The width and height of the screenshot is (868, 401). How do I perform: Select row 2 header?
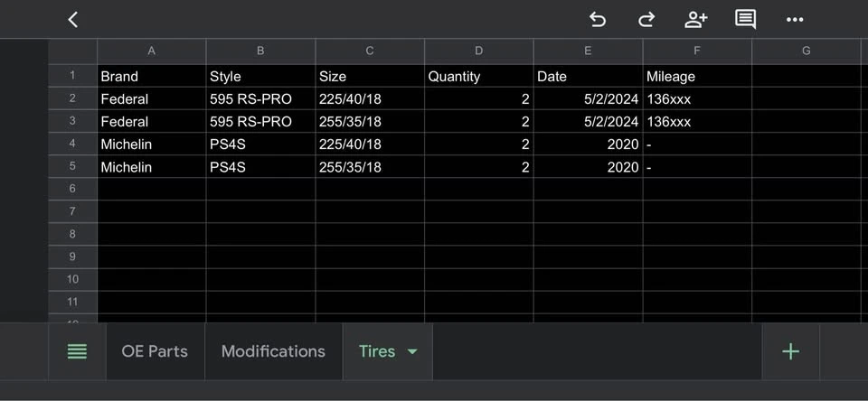coord(72,98)
